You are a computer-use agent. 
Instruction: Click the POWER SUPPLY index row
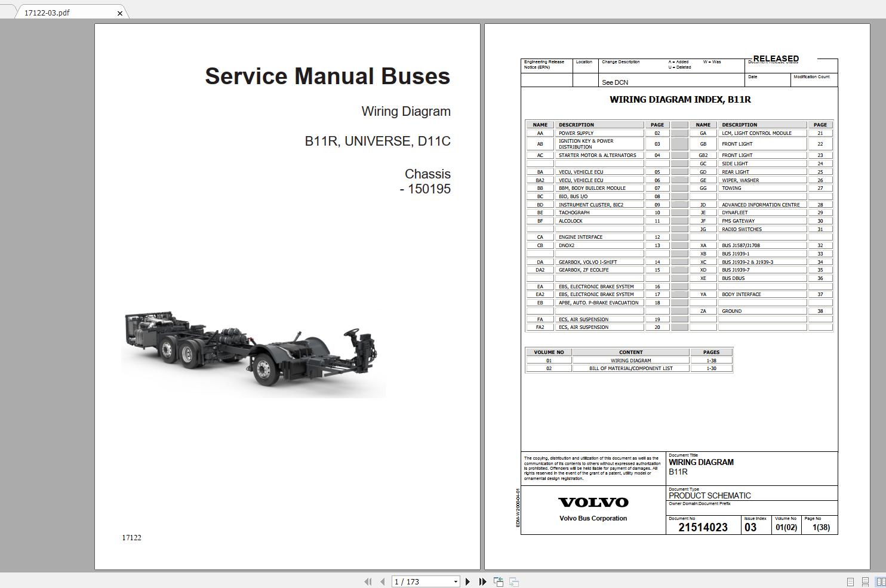pos(599,133)
